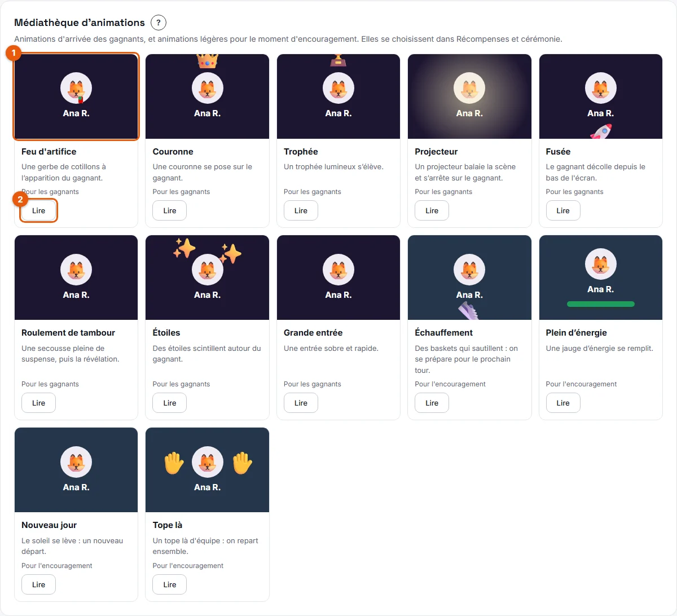Click the "Couronne" card title
Screen dimensions: 677x616
(x=173, y=152)
